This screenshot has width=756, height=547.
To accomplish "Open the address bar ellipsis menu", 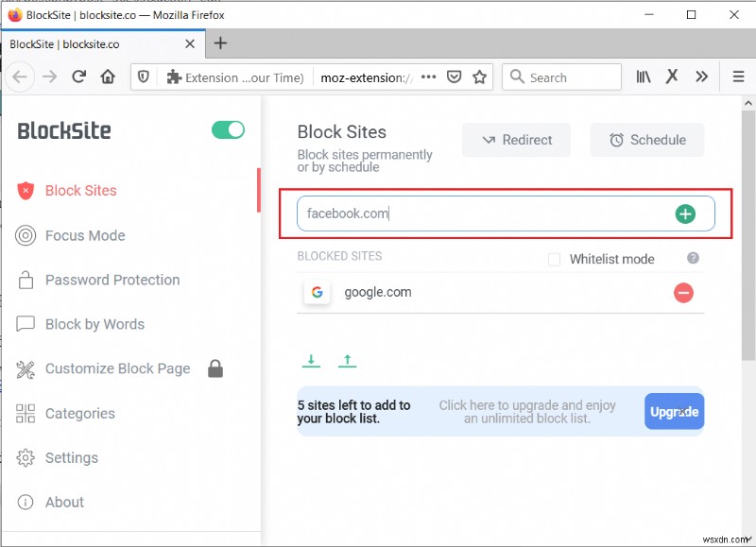I will [429, 77].
